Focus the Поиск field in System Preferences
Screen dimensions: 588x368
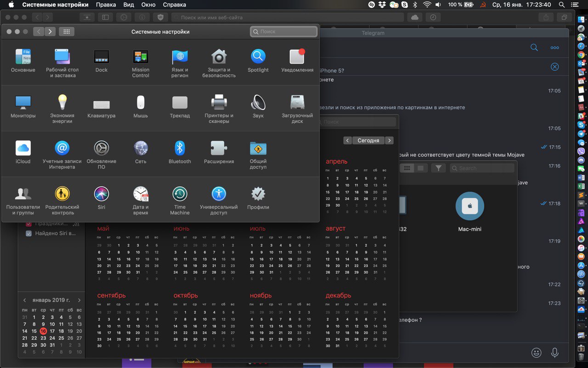[x=284, y=32]
